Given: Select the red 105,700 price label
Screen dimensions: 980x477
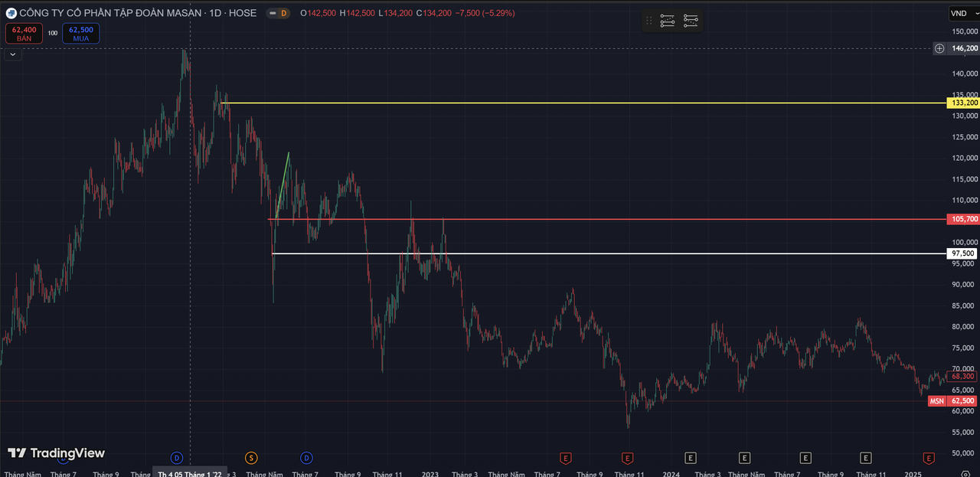Looking at the screenshot, I should point(962,219).
